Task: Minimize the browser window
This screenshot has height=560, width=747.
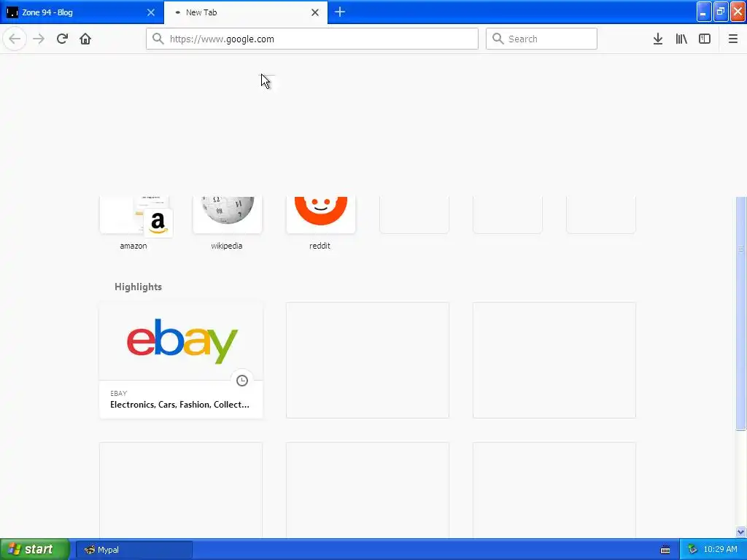Action: [x=704, y=12]
